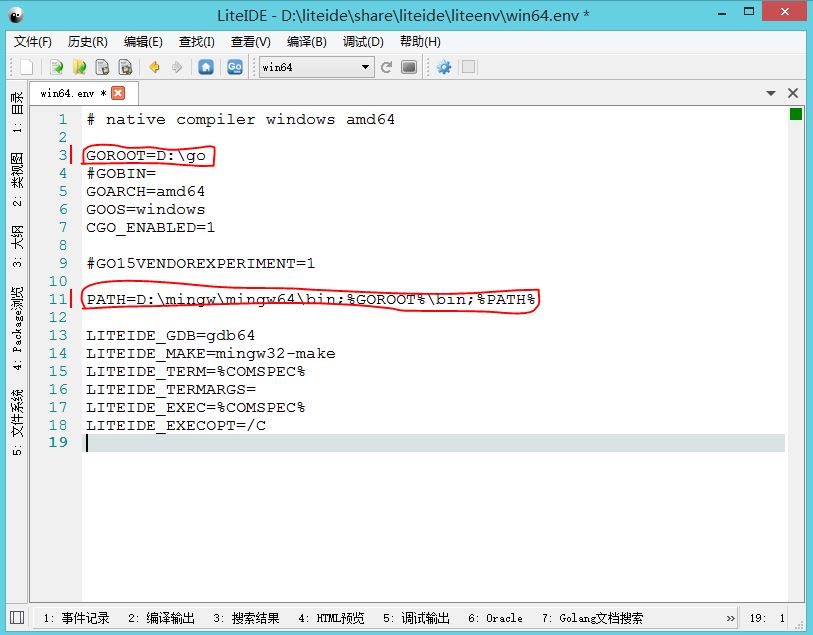Select the win64.env editor tab
Viewport: 813px width, 635px height.
[73, 93]
